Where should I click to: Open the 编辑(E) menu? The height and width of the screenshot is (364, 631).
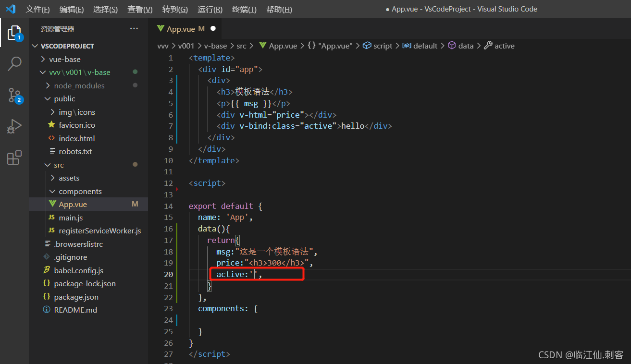pos(71,9)
